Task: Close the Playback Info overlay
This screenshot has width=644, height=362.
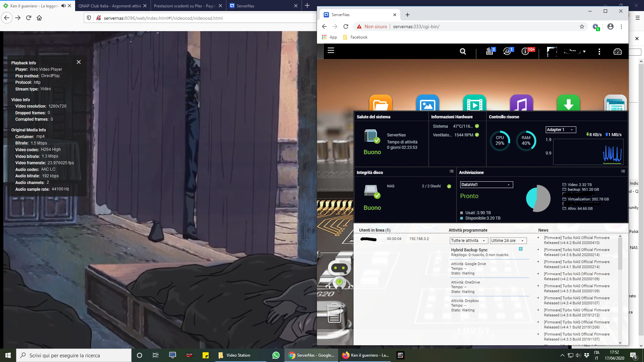Action: click(78, 62)
